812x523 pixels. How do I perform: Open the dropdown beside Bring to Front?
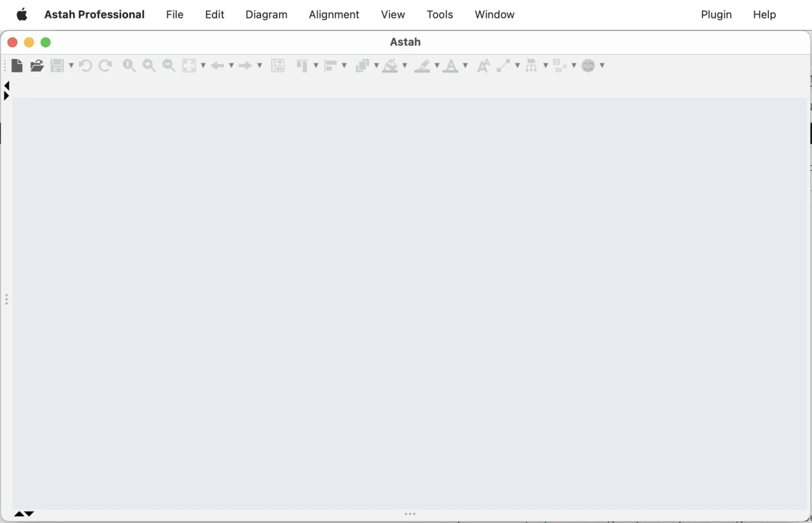(376, 65)
